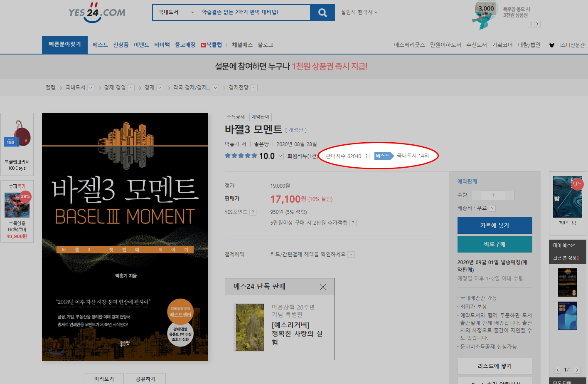Open the 중고매장 menu
588x384 pixels.
click(185, 45)
